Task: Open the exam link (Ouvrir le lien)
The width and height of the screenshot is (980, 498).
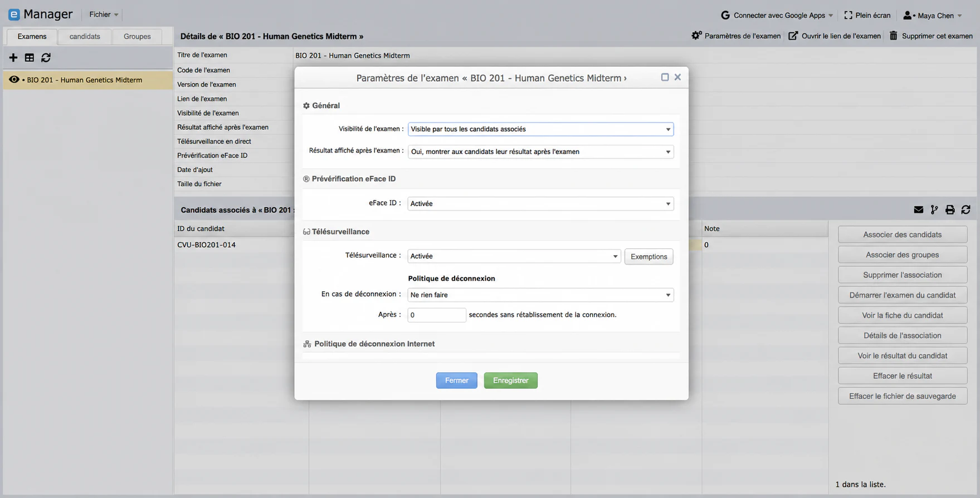Action: (x=835, y=36)
